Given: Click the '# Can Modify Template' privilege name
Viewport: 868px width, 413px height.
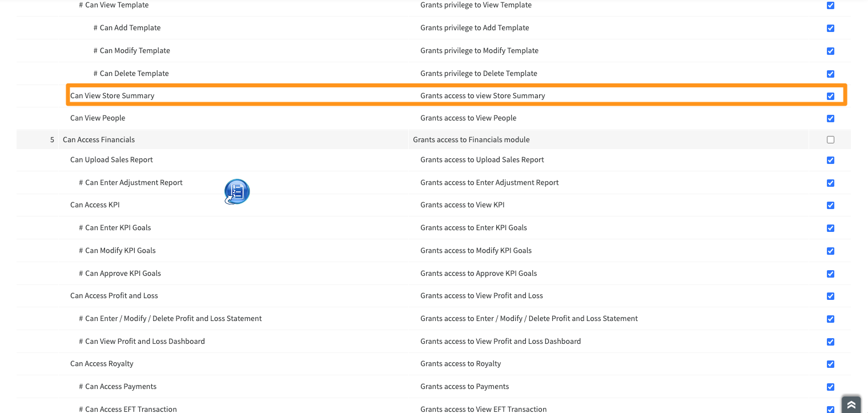Looking at the screenshot, I should click(x=131, y=50).
